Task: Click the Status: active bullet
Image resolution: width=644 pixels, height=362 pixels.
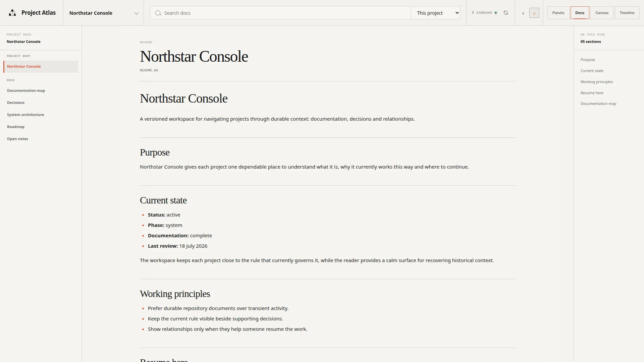Action: (x=164, y=215)
